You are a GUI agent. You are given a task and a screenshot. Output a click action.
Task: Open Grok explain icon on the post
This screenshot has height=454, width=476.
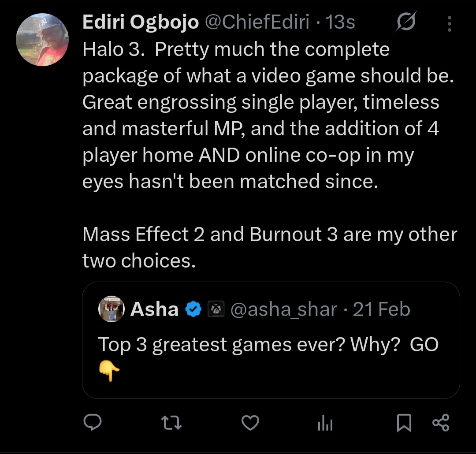coord(406,22)
